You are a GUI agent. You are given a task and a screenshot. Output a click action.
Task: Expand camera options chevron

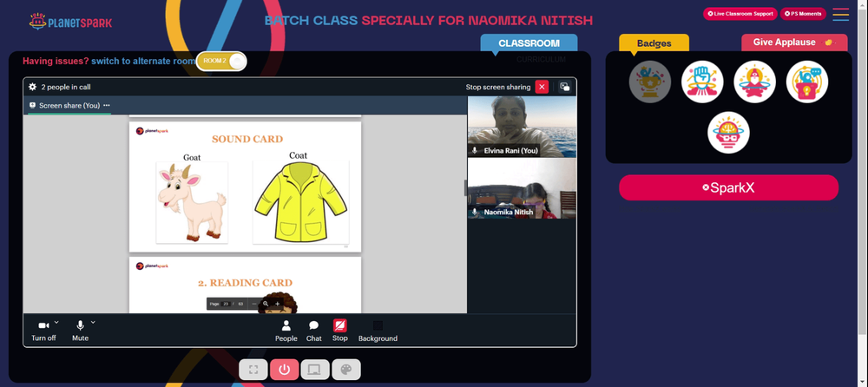tap(56, 322)
